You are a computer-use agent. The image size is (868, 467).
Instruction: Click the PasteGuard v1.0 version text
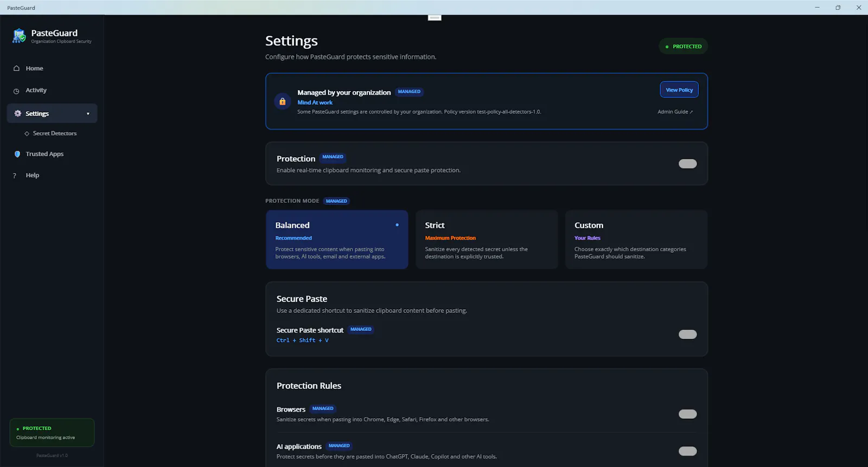[x=52, y=456]
